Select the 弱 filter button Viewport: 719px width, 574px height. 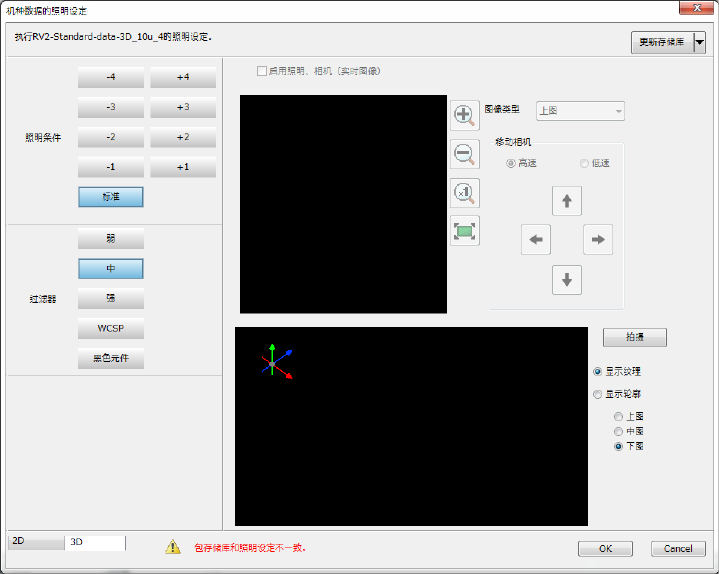pos(111,238)
